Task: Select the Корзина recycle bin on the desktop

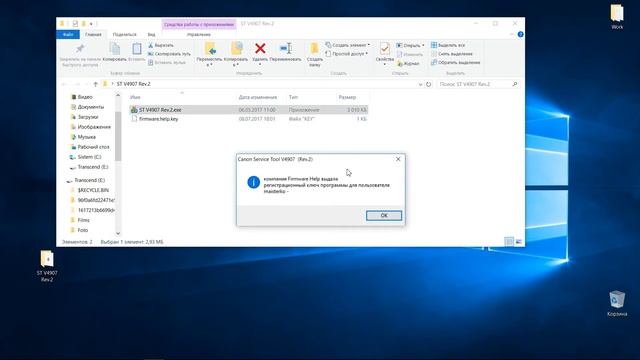Action: pyautogui.click(x=617, y=303)
